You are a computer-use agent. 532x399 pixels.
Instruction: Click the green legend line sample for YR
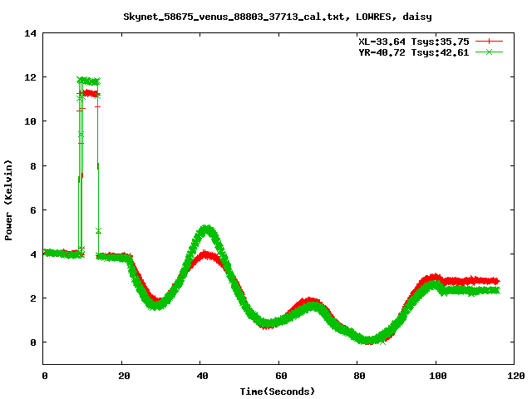pos(489,52)
